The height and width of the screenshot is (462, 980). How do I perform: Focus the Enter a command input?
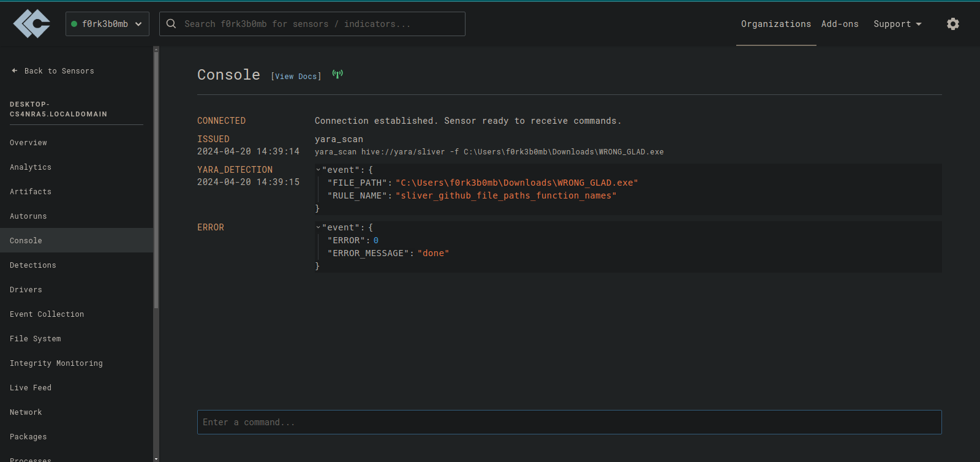[x=569, y=422]
